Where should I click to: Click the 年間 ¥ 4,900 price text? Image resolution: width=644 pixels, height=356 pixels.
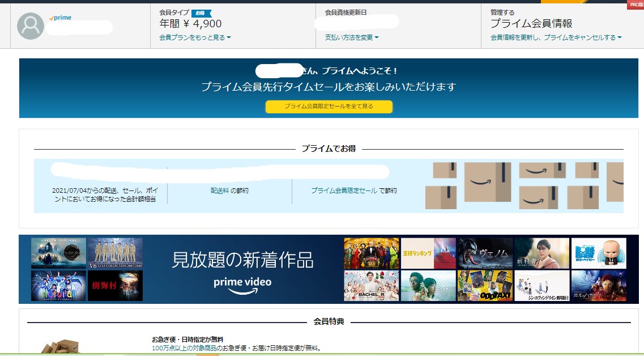tap(190, 24)
